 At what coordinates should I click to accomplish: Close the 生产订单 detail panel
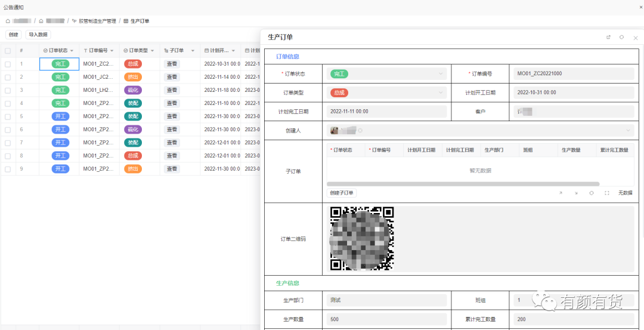point(635,38)
